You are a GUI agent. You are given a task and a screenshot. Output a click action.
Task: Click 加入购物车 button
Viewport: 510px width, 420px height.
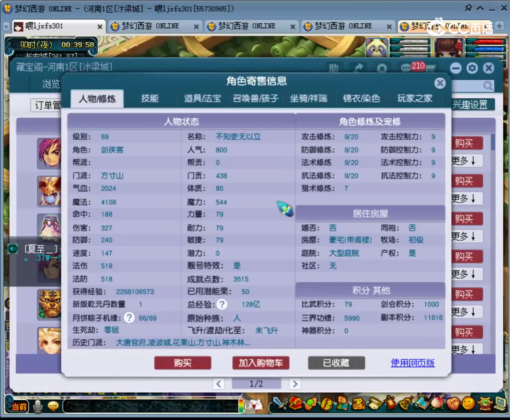(x=261, y=363)
